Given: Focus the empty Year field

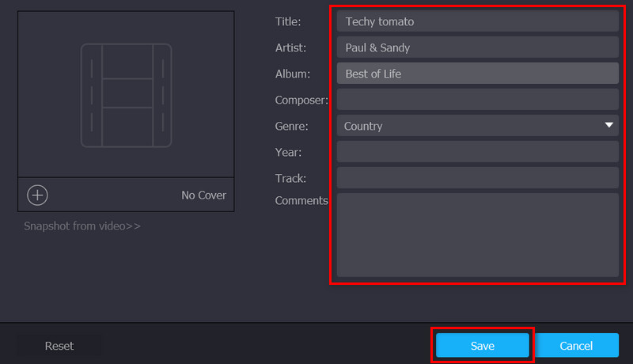Looking at the screenshot, I should coord(477,152).
